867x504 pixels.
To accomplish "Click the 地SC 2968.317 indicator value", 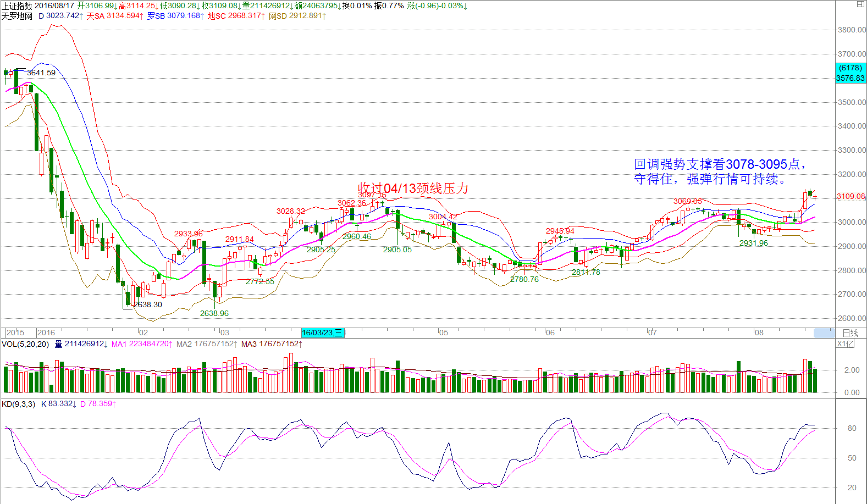I will point(236,16).
